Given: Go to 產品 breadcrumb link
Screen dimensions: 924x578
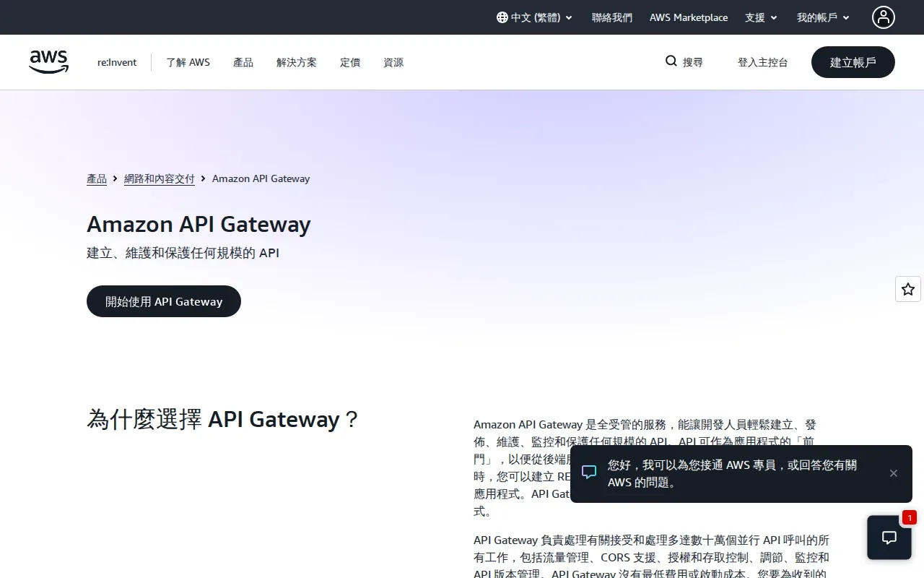Looking at the screenshot, I should [97, 178].
